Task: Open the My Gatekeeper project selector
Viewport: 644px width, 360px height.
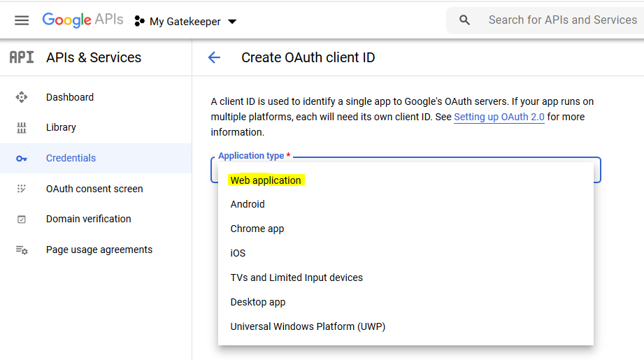Action: click(x=185, y=22)
